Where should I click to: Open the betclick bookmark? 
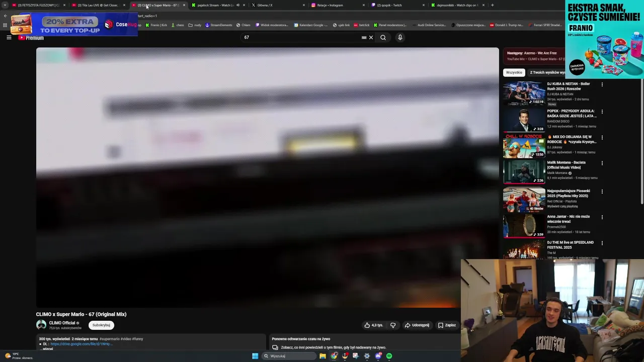pos(362,25)
